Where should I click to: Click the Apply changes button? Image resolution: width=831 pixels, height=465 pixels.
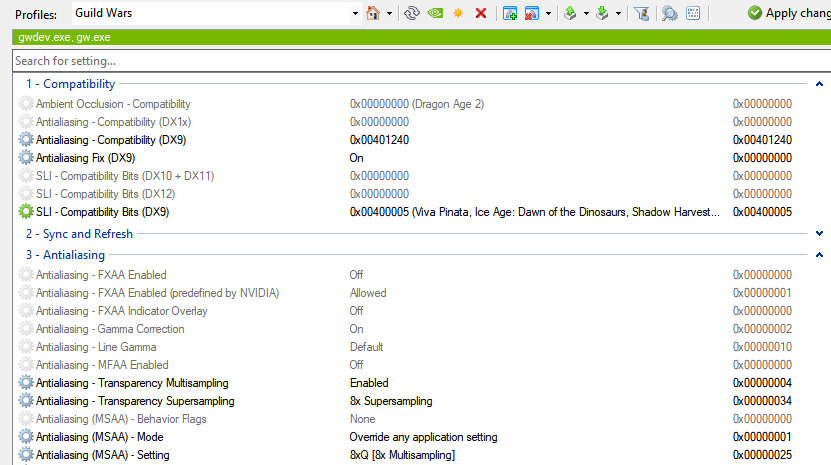789,13
